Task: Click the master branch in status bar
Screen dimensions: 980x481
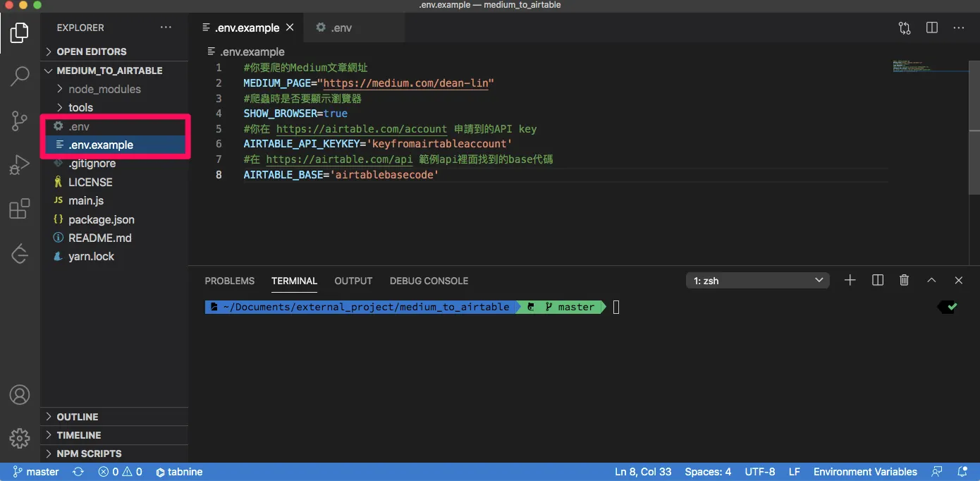Action: point(36,472)
